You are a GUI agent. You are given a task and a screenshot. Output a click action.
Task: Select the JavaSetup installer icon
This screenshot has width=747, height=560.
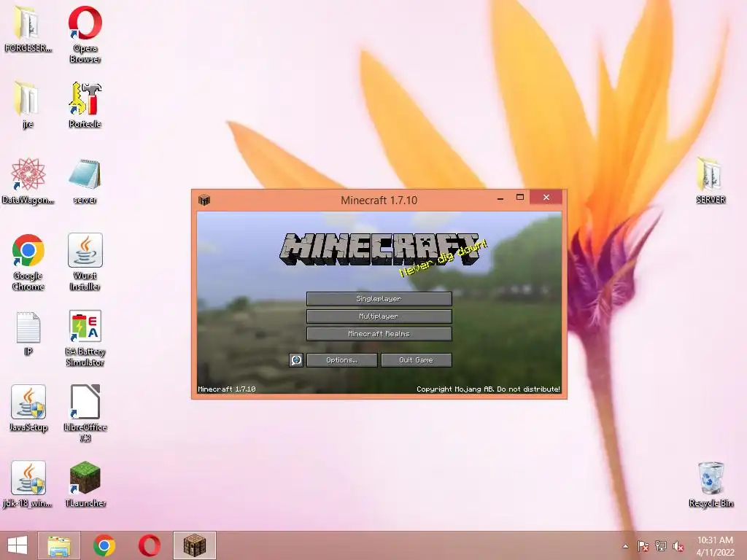[28, 408]
